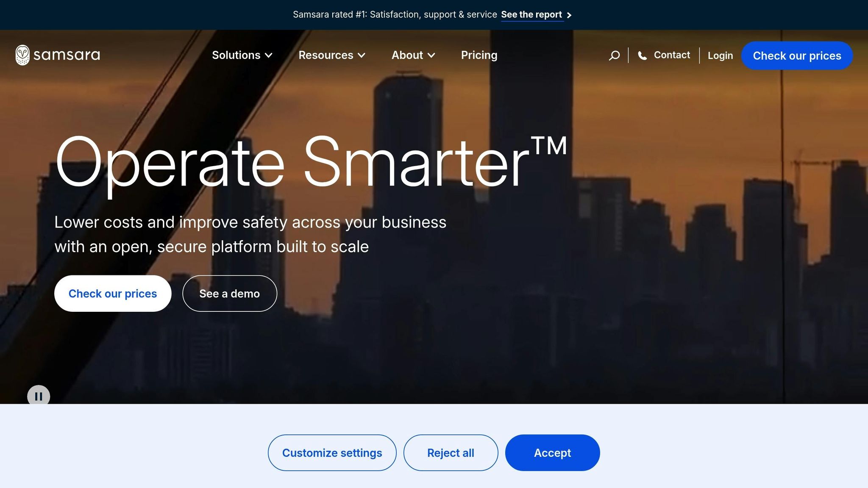
Task: Click the samsara wordmark text
Action: pyautogui.click(x=67, y=55)
